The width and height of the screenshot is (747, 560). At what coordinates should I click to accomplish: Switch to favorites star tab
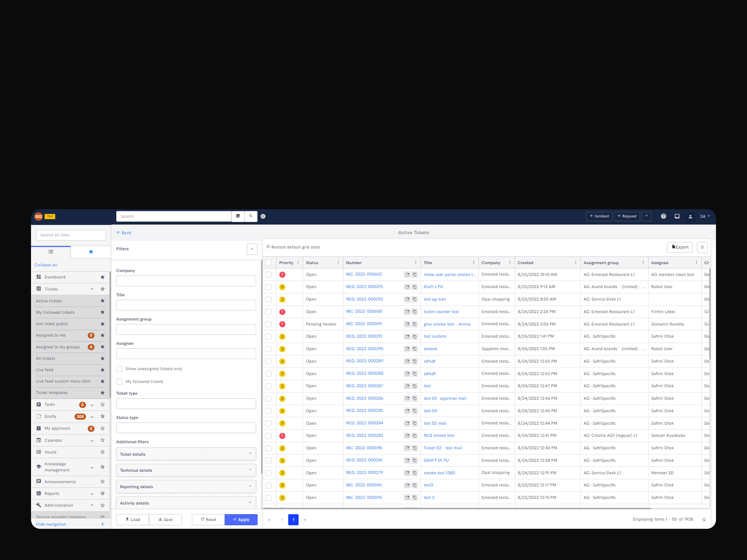tap(91, 252)
